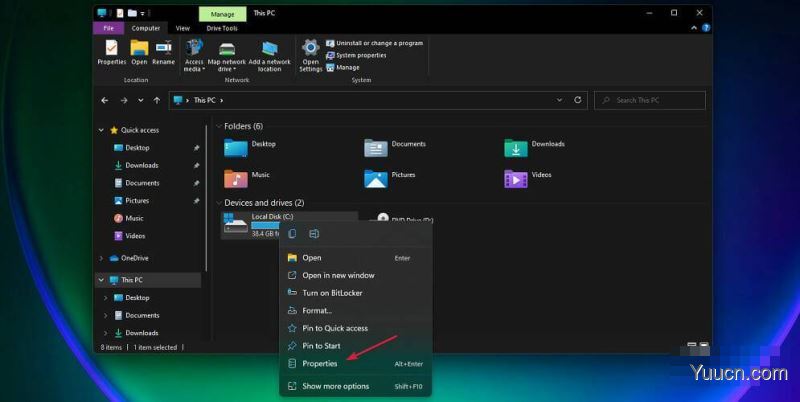The height and width of the screenshot is (402, 800).
Task: Click Copy icon in context menu
Action: 292,234
